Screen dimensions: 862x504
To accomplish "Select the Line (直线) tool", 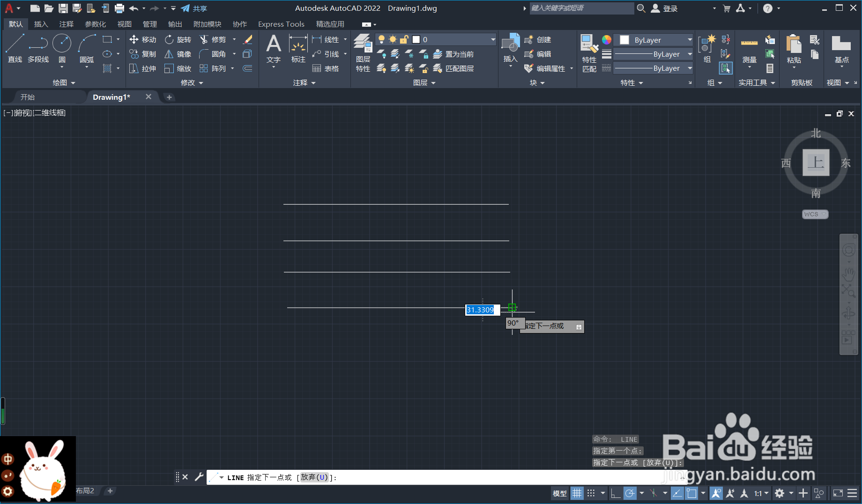I will (x=15, y=49).
